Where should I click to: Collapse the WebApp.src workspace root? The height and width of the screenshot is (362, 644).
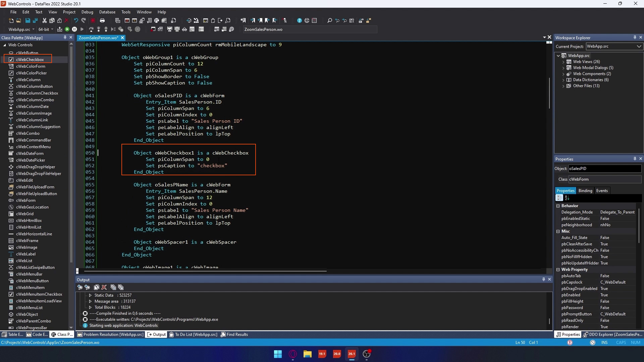click(558, 56)
